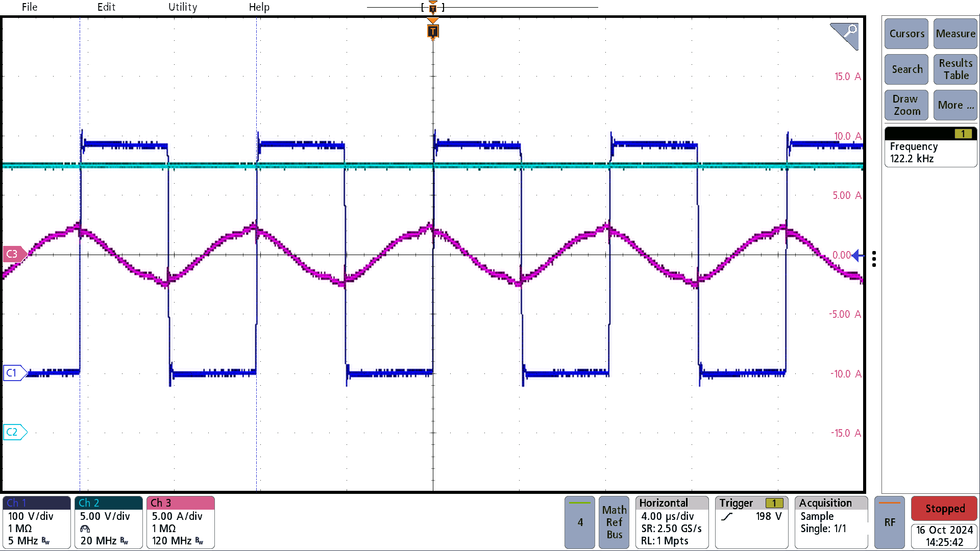The height and width of the screenshot is (551, 980).
Task: Open the Acquisition settings badge
Action: point(831,522)
